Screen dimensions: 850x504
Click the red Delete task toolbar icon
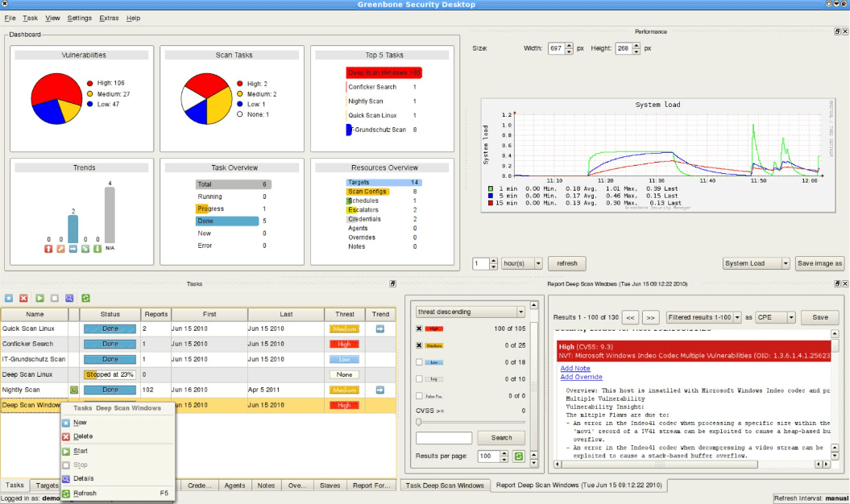pos(24,298)
